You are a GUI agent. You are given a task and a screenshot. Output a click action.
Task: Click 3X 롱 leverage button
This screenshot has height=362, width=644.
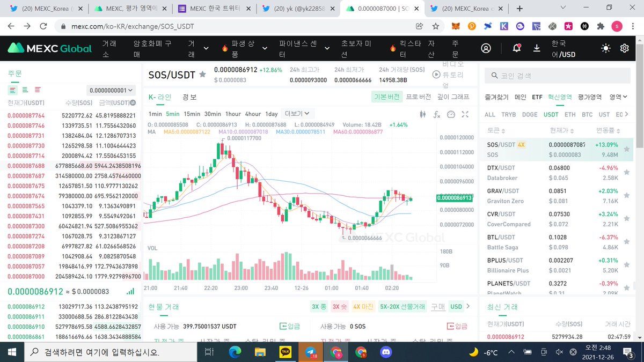(318, 307)
